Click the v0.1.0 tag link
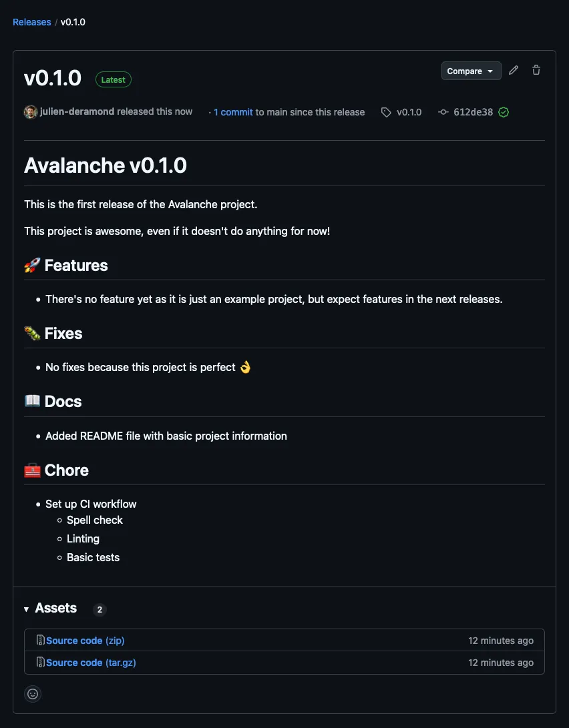The image size is (569, 728). click(409, 112)
